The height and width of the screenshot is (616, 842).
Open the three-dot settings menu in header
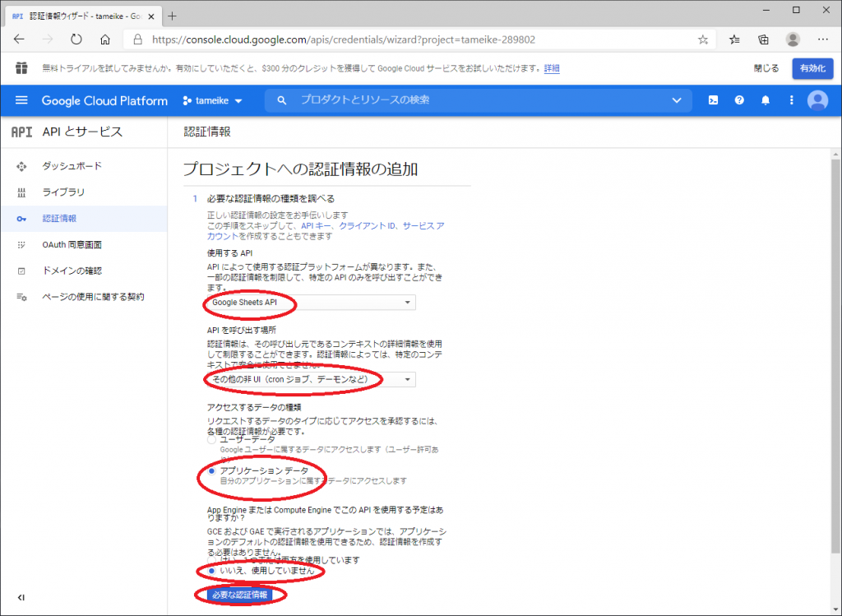(791, 100)
